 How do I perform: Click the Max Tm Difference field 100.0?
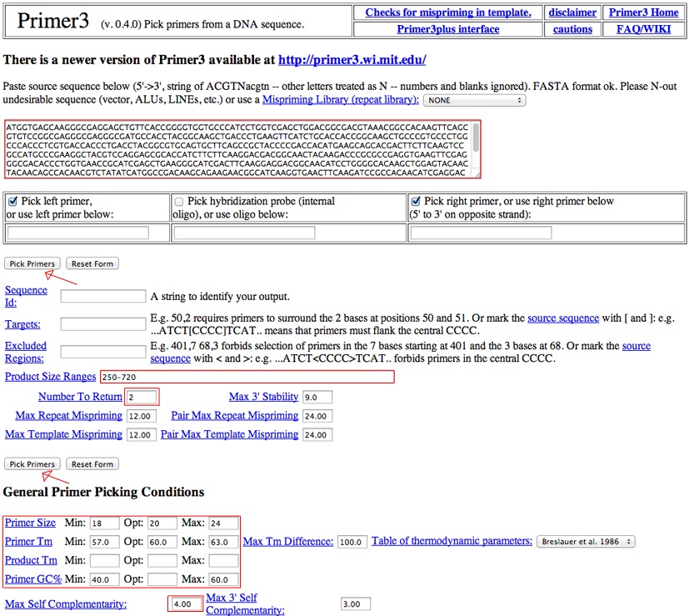352,542
